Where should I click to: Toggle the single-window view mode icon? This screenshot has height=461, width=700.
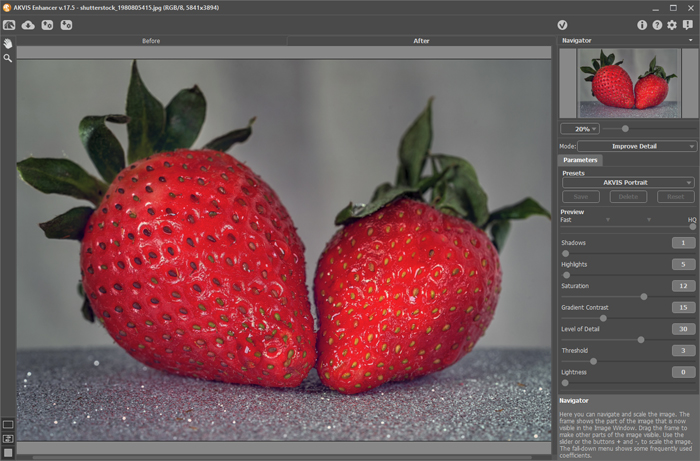8,424
